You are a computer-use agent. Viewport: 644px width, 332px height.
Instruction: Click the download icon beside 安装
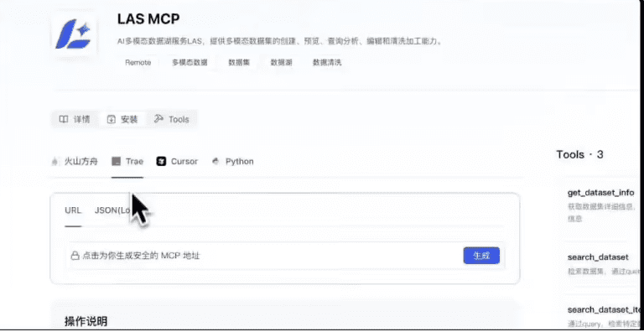tap(112, 120)
